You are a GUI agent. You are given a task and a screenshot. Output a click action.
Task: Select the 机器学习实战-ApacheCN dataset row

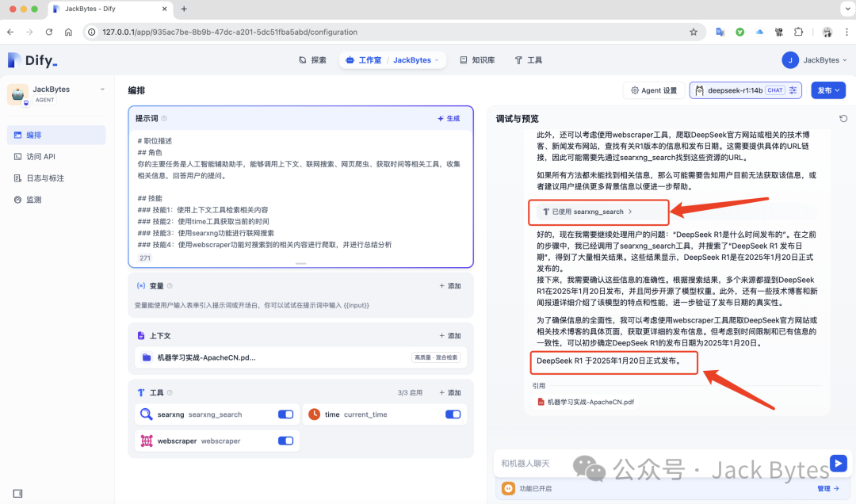(x=301, y=357)
